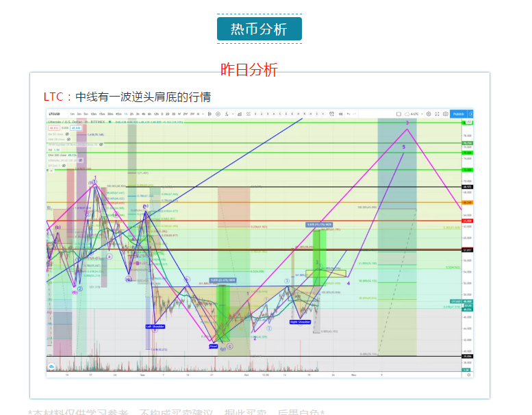Open the fx indicators menu
This screenshot has height=415, width=532.
tap(227, 114)
